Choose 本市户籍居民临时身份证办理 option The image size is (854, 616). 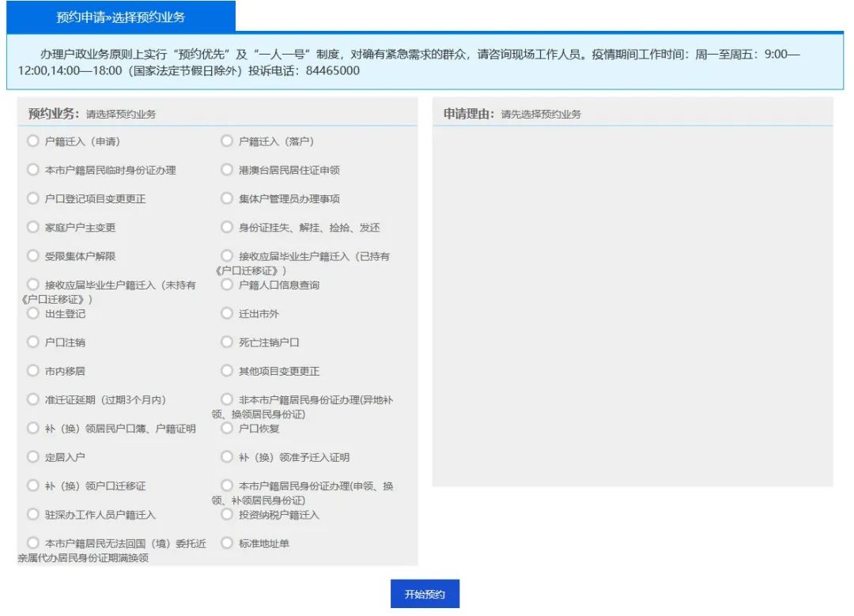[33, 170]
